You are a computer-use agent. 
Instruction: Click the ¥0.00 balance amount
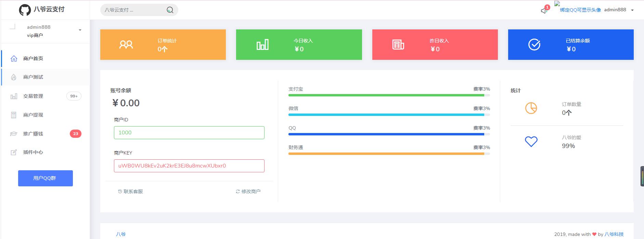(x=126, y=103)
